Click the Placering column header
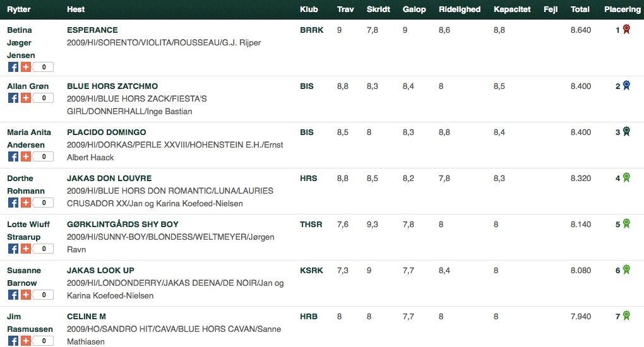 pos(623,9)
